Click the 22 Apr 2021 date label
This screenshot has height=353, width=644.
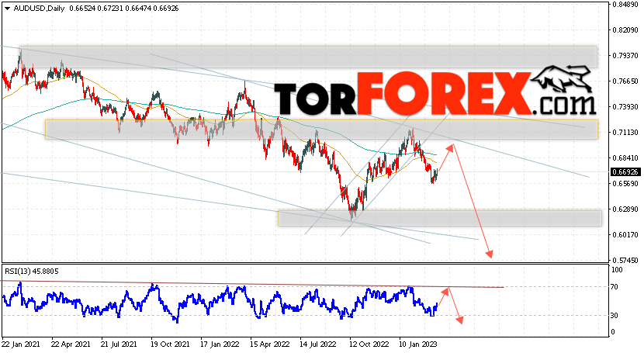point(71,344)
